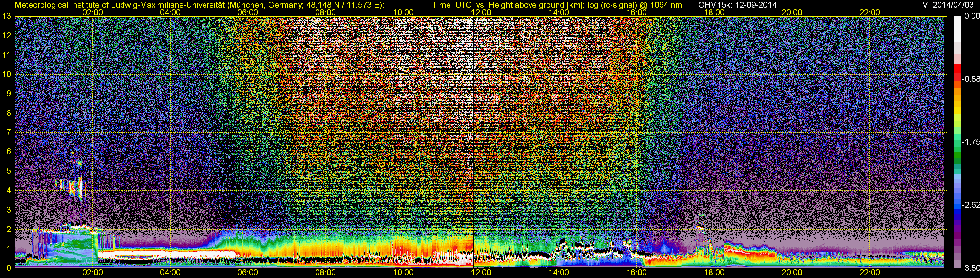Click the 18:00 label on the lower time axis
This screenshot has height=278, width=980.
(x=714, y=273)
